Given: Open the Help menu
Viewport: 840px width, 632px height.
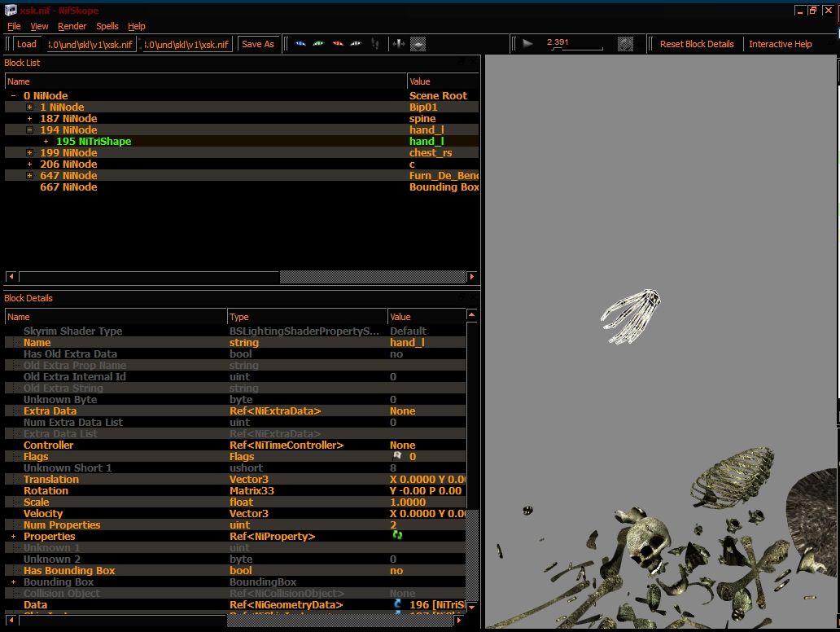Looking at the screenshot, I should coord(136,26).
